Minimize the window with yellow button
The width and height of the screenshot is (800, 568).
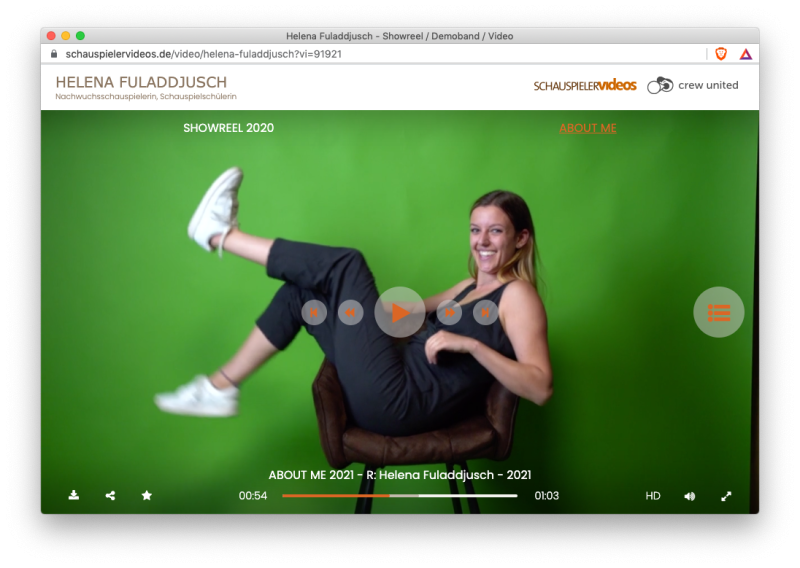click(65, 36)
